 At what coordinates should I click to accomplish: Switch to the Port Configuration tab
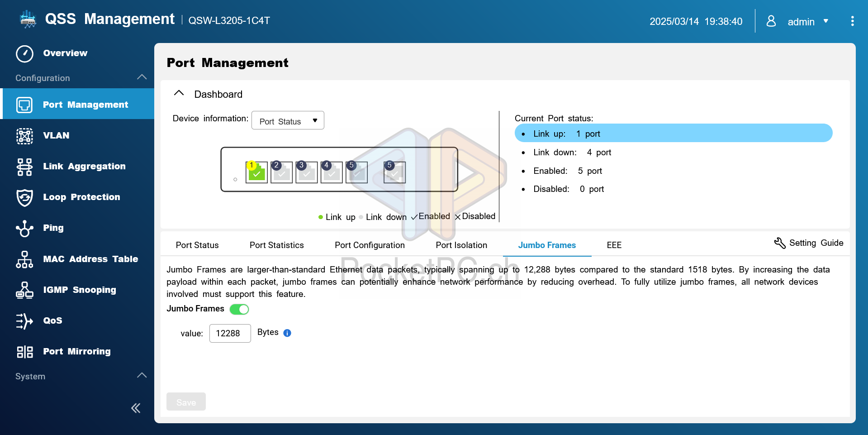[x=370, y=245]
